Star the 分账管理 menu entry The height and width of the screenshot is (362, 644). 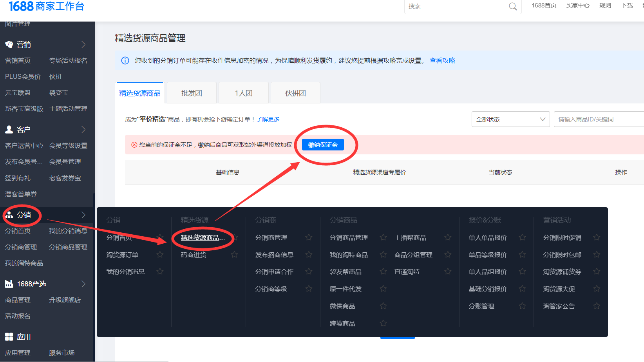[x=522, y=306]
